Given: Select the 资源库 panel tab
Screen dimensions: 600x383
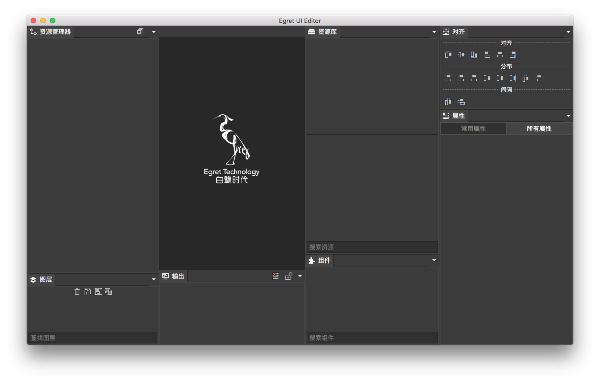Looking at the screenshot, I should coord(323,32).
